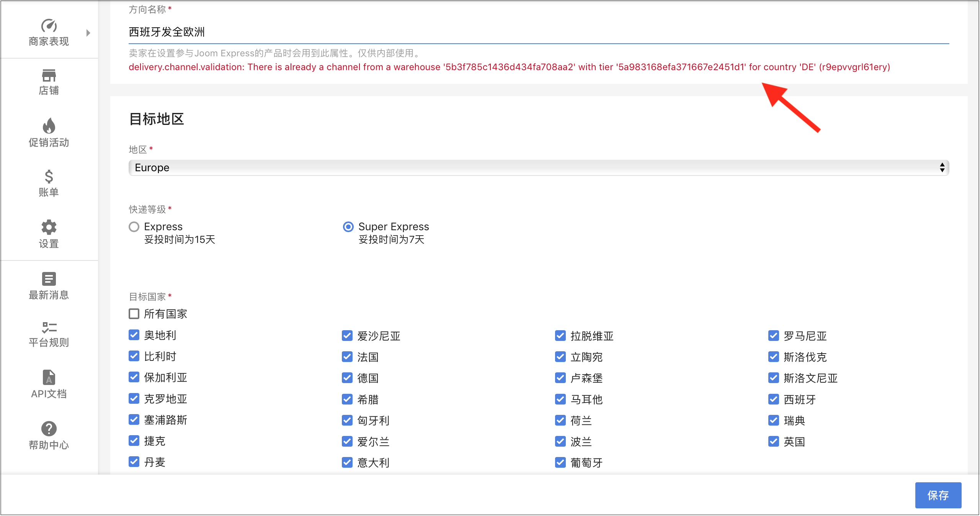Click the 保存 button

tap(938, 495)
